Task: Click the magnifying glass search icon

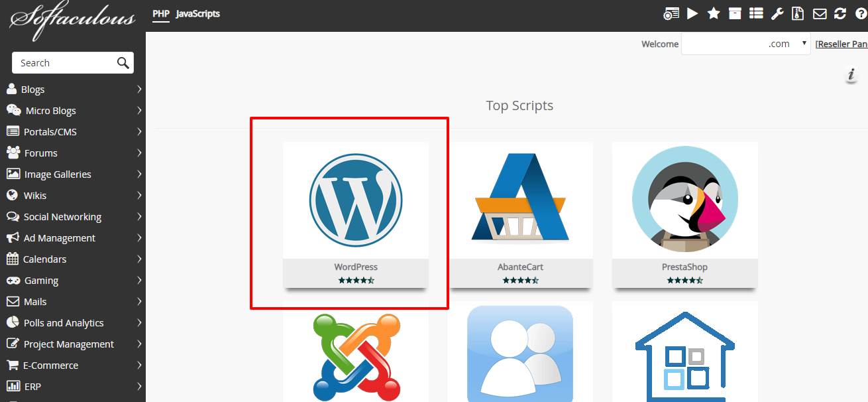Action: pyautogui.click(x=123, y=62)
